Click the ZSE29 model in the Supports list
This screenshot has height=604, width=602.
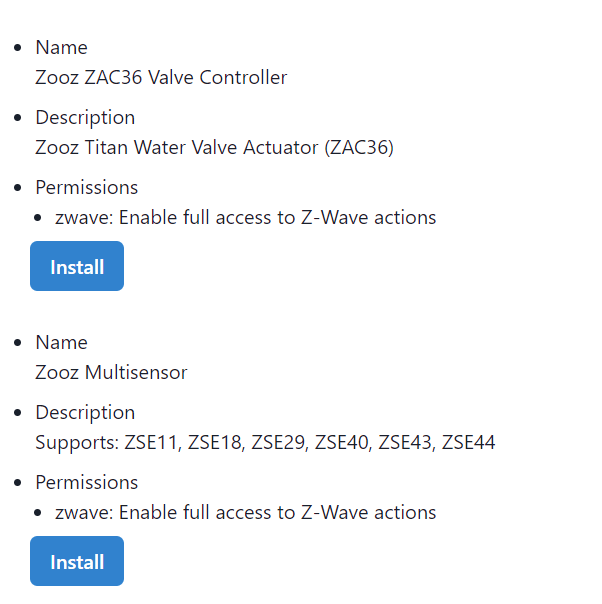[x=279, y=442]
